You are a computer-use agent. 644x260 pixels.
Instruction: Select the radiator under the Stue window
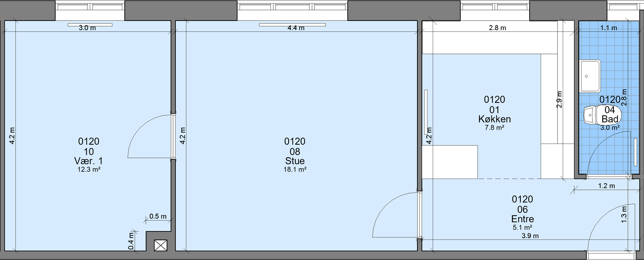click(293, 25)
